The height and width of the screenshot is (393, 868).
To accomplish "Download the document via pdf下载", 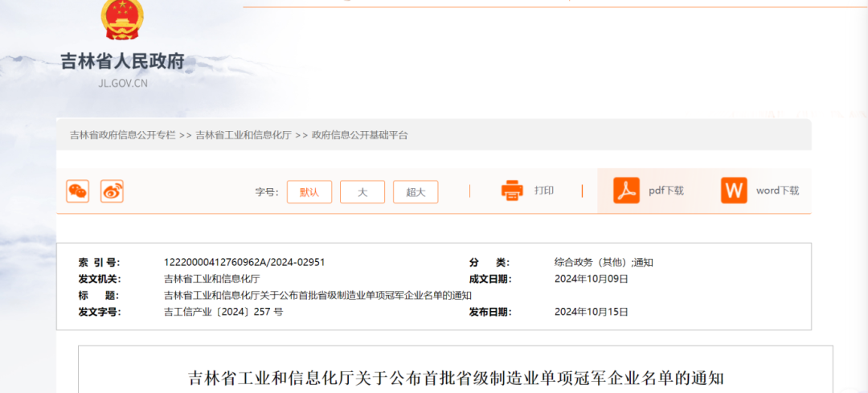I will pos(666,190).
